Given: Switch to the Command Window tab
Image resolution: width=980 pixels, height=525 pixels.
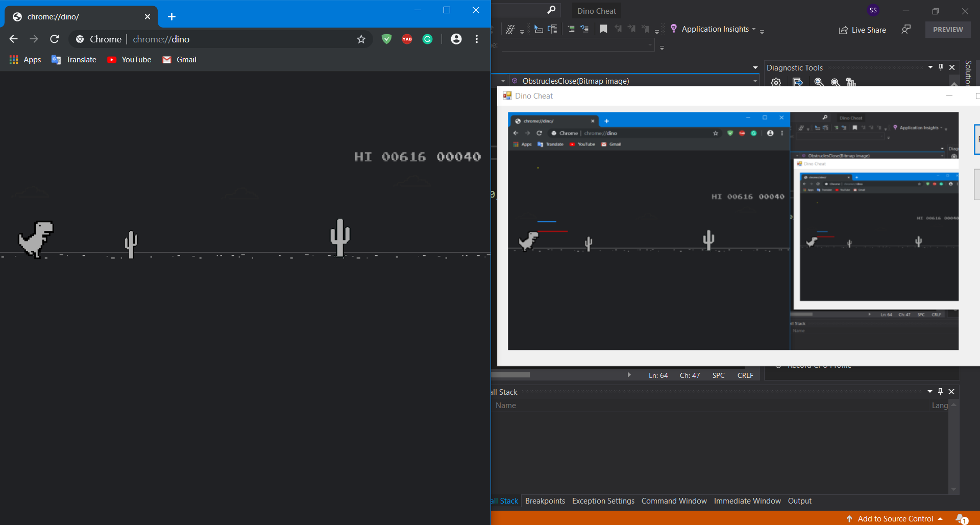Looking at the screenshot, I should (674, 501).
